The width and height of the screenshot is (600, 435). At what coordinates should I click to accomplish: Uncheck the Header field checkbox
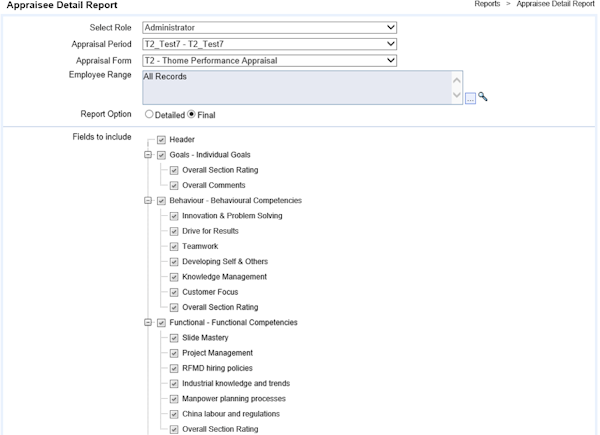pyautogui.click(x=161, y=140)
